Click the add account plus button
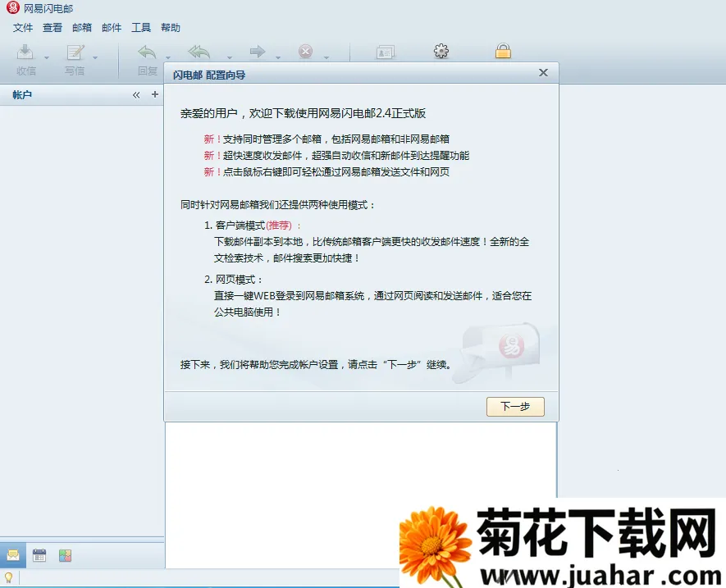This screenshot has height=588, width=726. tap(154, 94)
